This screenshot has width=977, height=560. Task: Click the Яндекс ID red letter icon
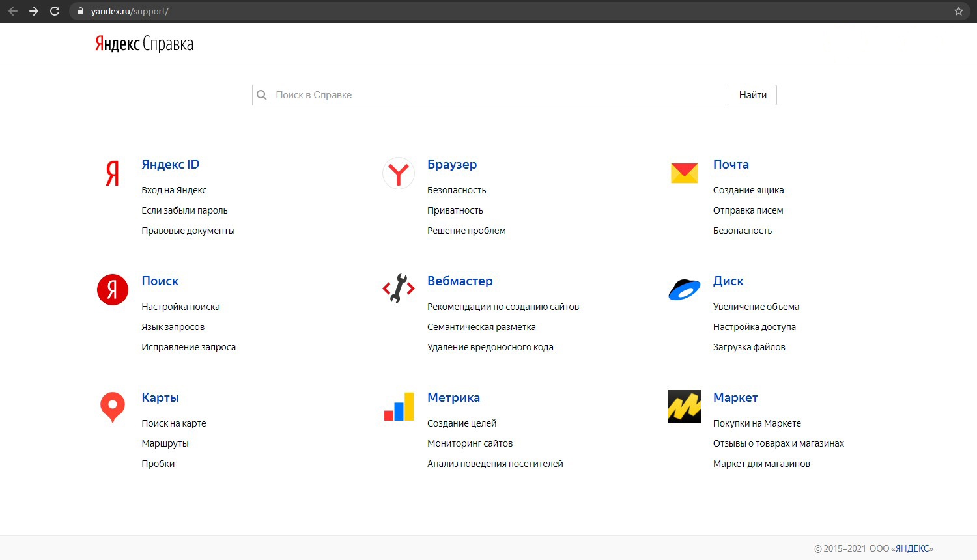pyautogui.click(x=112, y=173)
